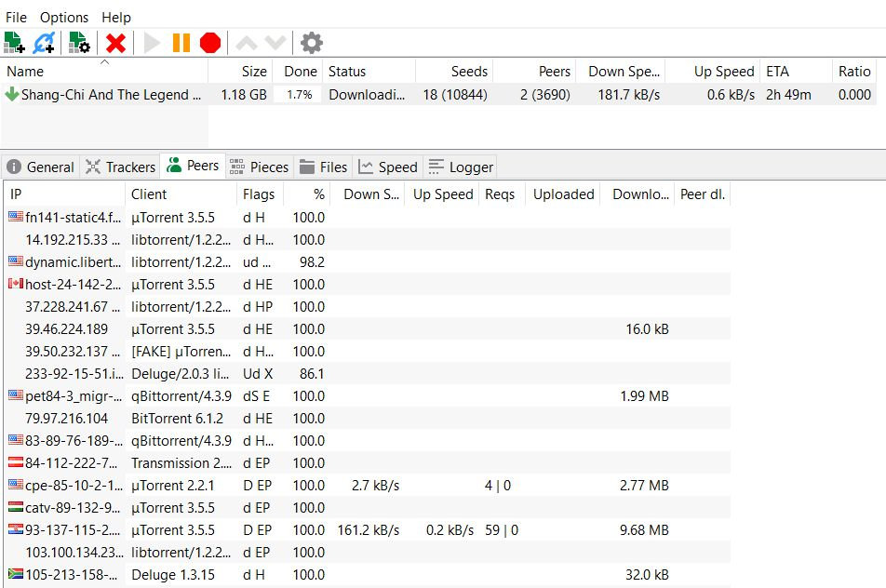886x588 pixels.
Task: Select peer 79.97.216.104
Action: click(368, 419)
